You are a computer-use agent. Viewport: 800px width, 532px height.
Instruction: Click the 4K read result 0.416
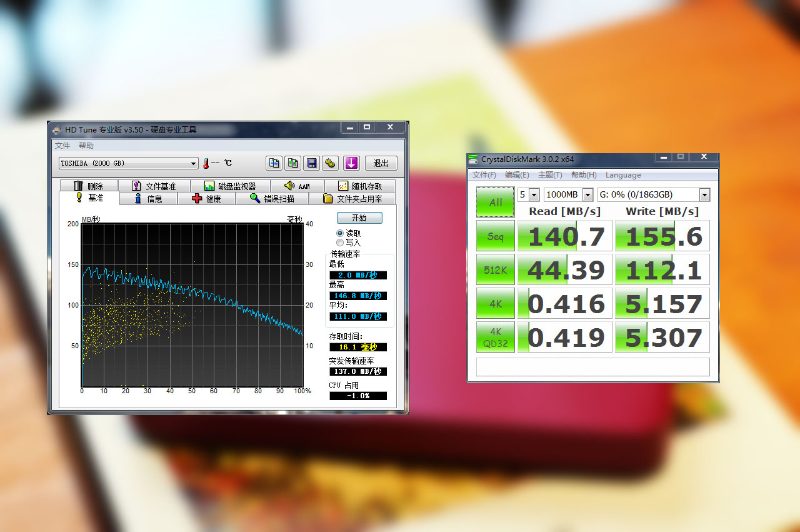tap(565, 304)
